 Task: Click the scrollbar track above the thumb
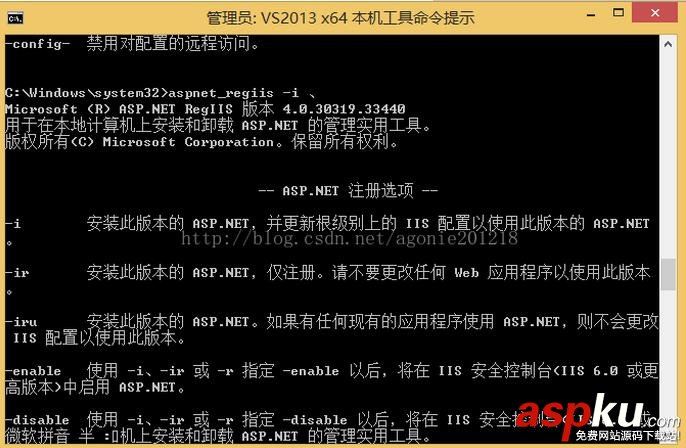pos(668,153)
